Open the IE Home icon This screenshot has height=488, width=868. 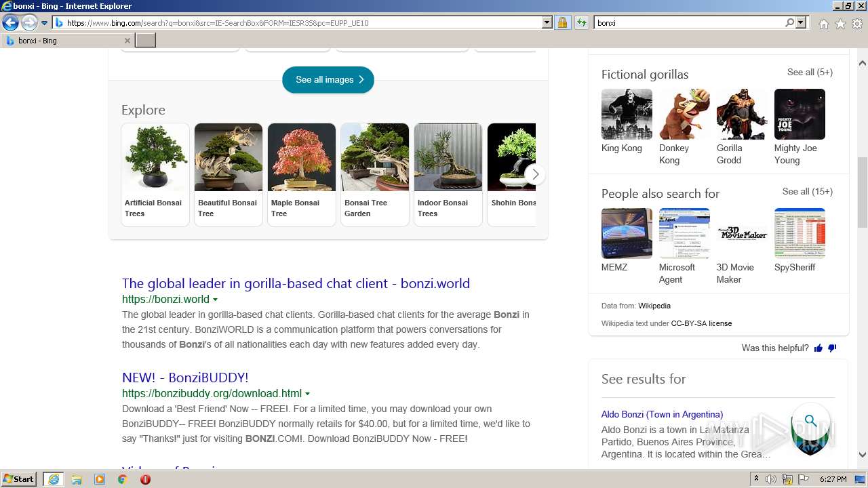pos(823,24)
